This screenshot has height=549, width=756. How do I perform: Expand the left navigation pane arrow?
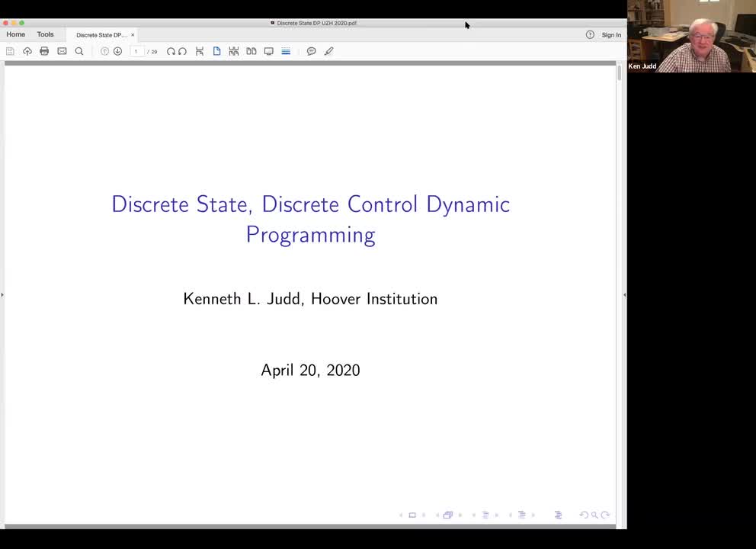click(x=2, y=294)
